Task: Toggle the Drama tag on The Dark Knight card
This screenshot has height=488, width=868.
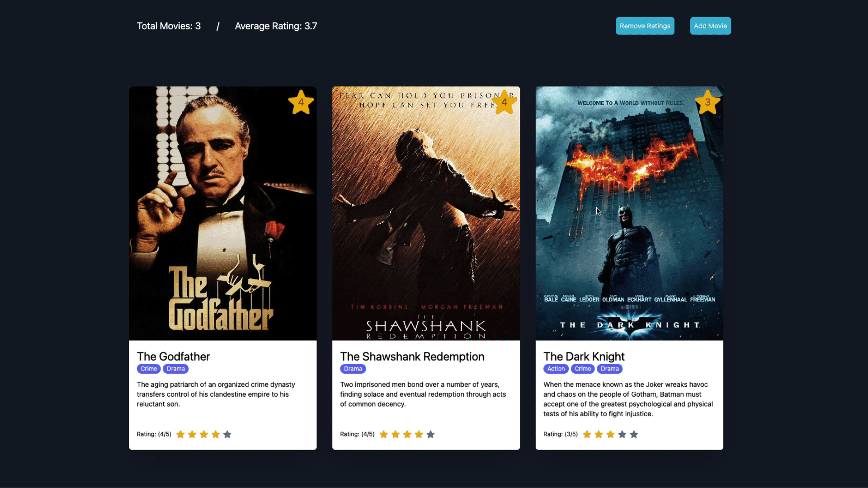Action: (609, 368)
